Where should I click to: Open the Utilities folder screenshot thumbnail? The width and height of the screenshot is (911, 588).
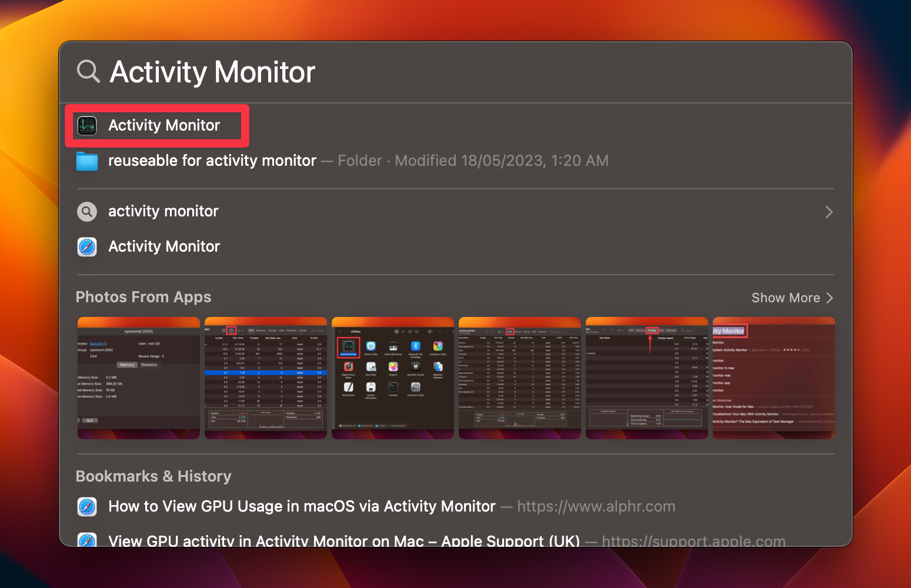point(392,378)
